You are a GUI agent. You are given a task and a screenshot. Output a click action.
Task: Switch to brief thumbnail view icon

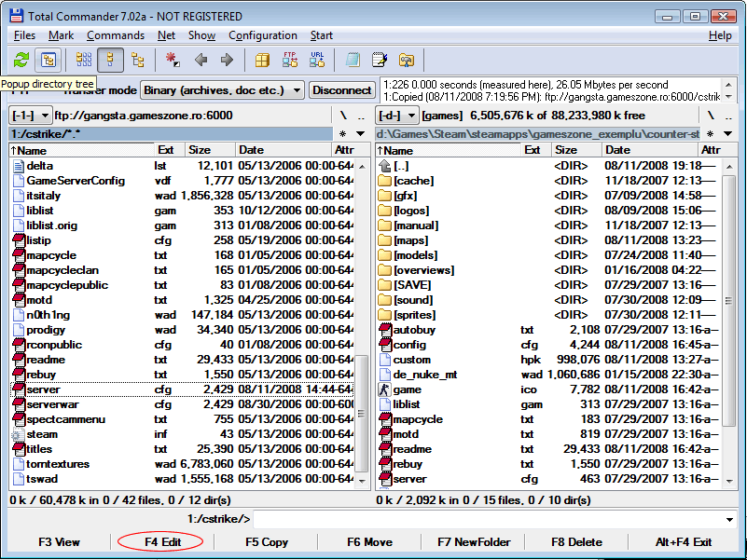click(x=84, y=60)
